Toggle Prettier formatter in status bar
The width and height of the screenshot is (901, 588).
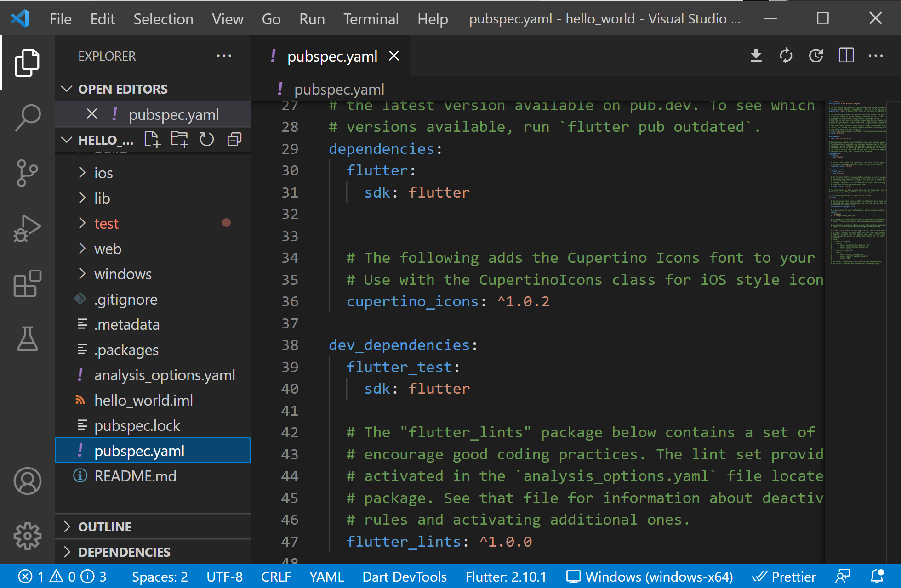pos(784,577)
